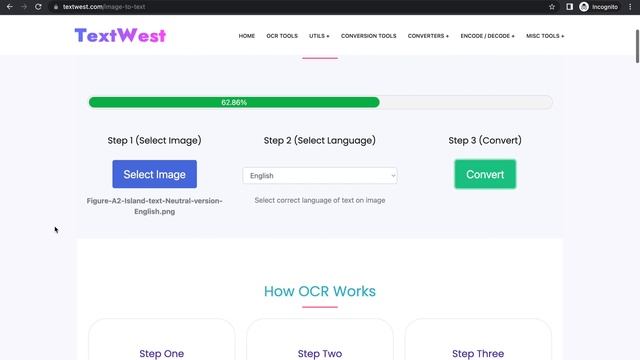Click the 62.86% green progress bar
640x360 pixels.
[x=234, y=102]
